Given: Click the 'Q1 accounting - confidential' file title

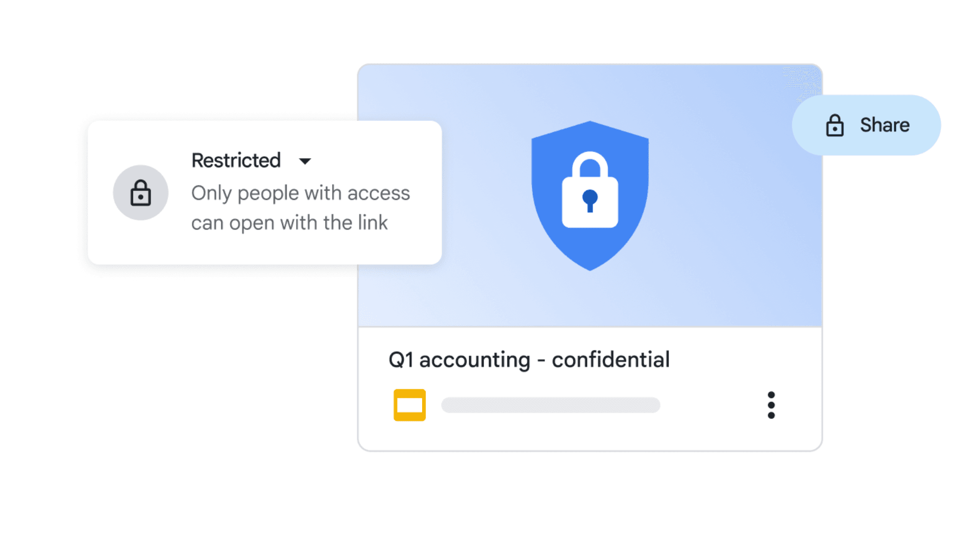Looking at the screenshot, I should (529, 360).
